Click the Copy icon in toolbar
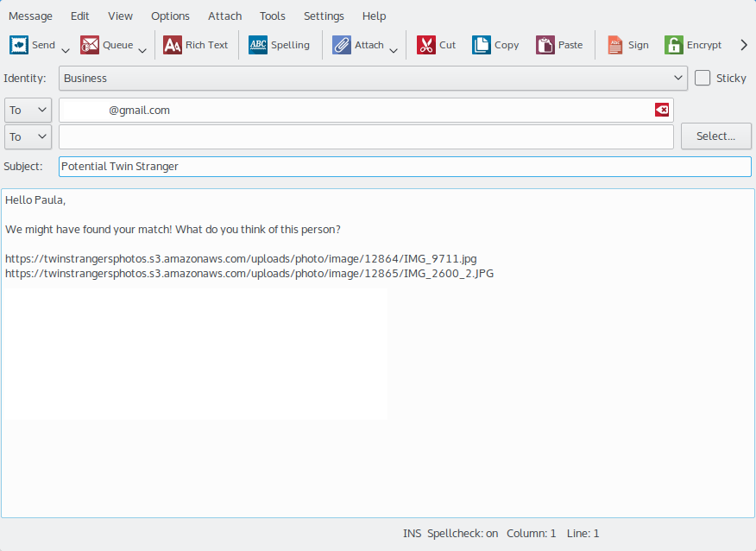 coord(482,45)
